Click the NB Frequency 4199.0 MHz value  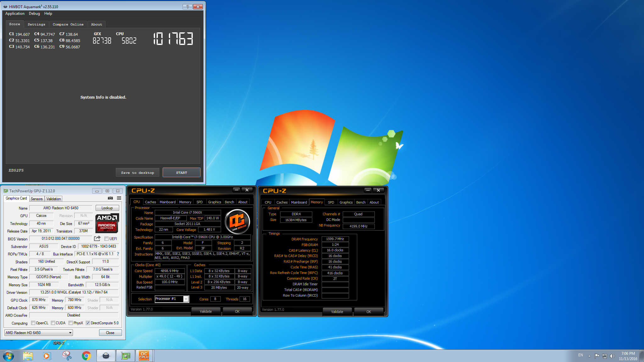[358, 226]
